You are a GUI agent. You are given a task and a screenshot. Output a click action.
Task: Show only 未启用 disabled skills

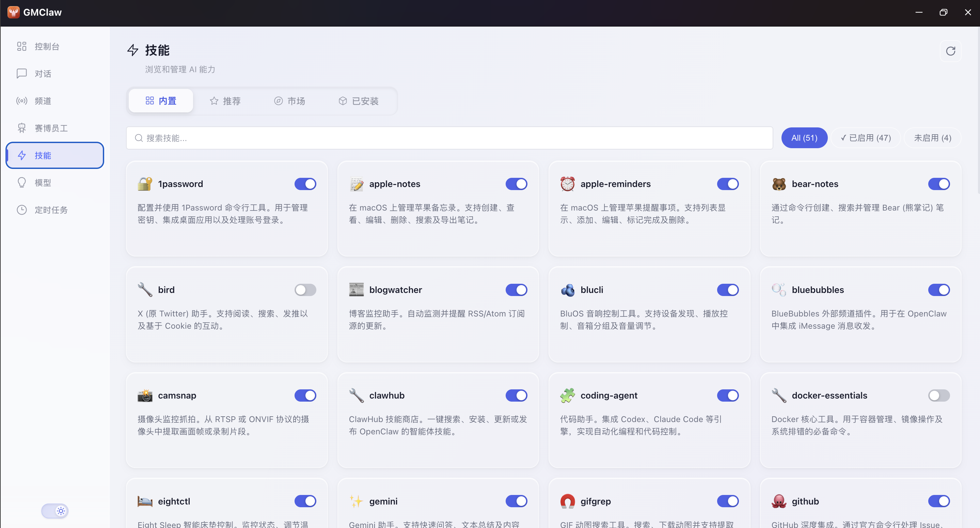click(x=932, y=138)
